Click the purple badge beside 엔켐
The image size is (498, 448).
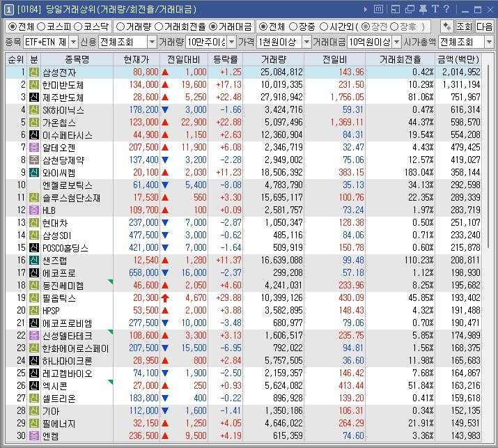pos(34,435)
